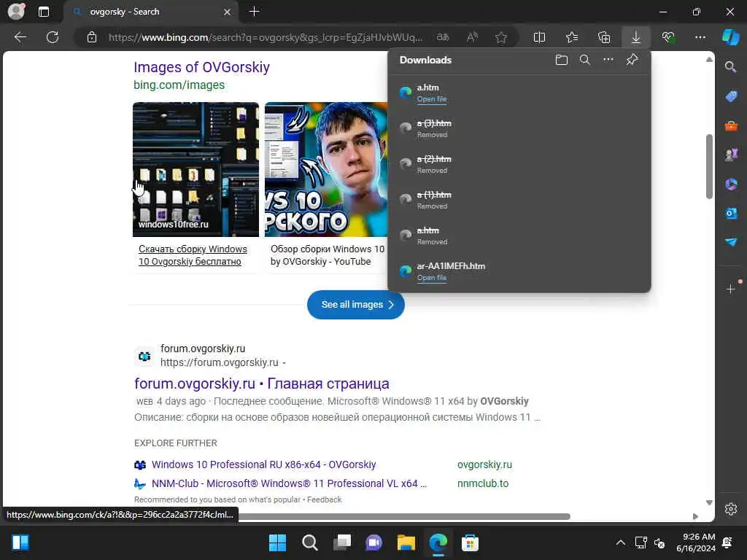Customize sidebar with plus icon
747x560 pixels.
[x=731, y=289]
